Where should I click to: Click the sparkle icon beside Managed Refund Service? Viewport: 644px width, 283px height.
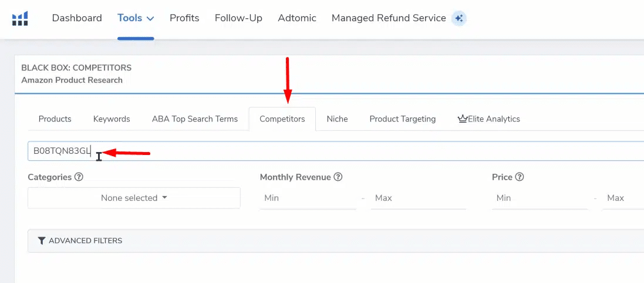(x=459, y=18)
